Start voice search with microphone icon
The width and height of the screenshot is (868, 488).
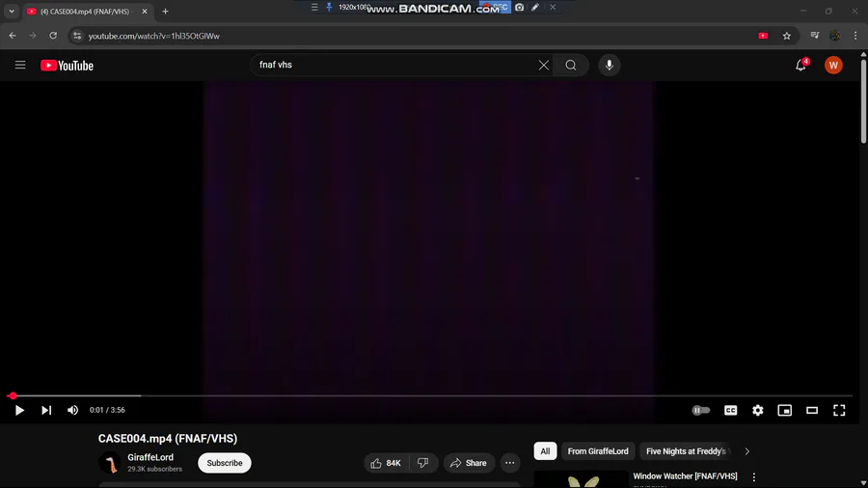click(609, 66)
